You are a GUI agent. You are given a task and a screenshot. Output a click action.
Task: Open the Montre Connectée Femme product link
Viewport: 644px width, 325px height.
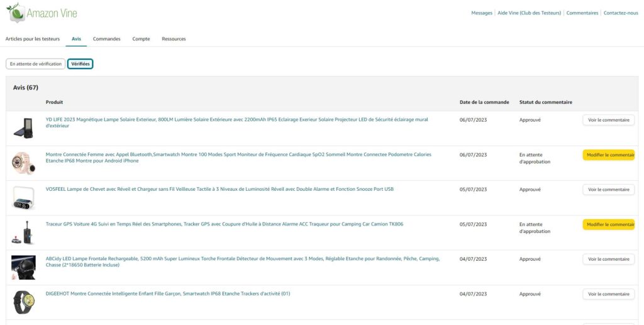tap(238, 157)
